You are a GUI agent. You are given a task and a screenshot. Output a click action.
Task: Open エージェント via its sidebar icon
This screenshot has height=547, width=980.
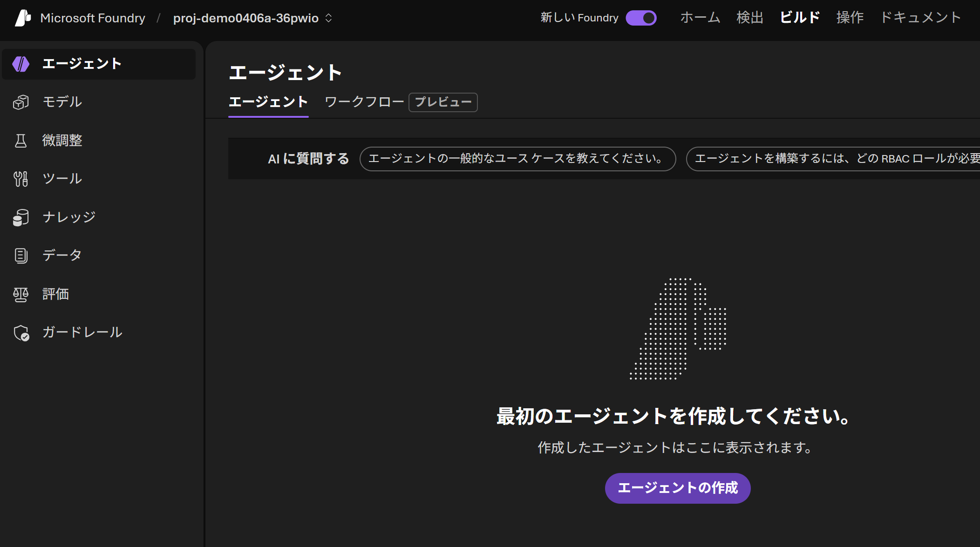click(x=21, y=64)
